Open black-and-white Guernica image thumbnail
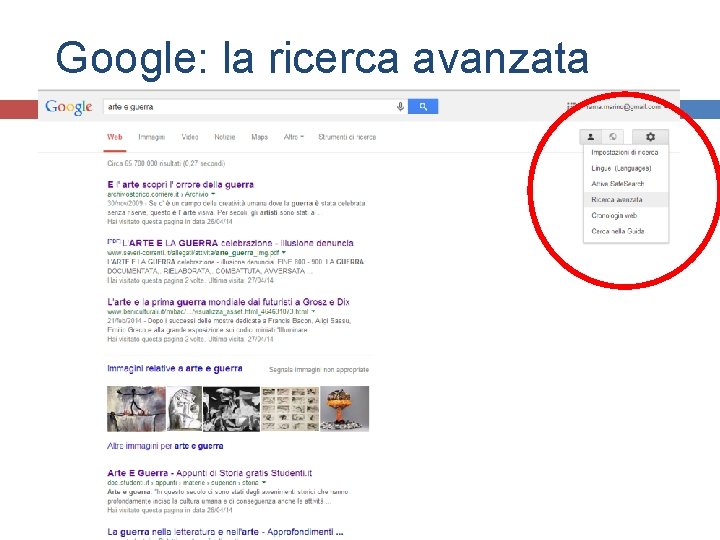The height and width of the screenshot is (540, 720). pos(231,409)
